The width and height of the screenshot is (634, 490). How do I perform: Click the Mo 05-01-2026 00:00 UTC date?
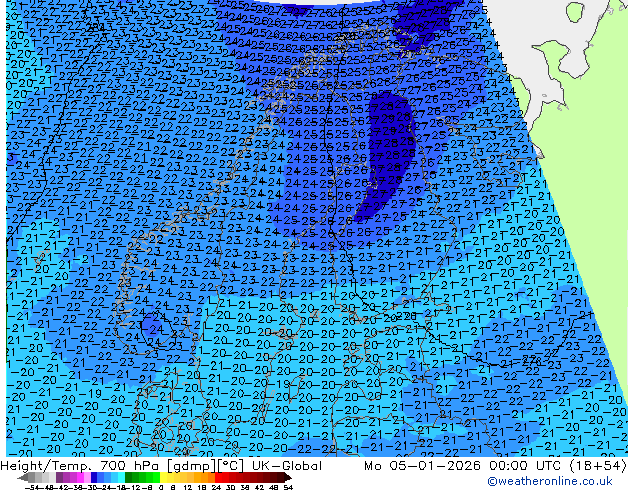point(464,466)
